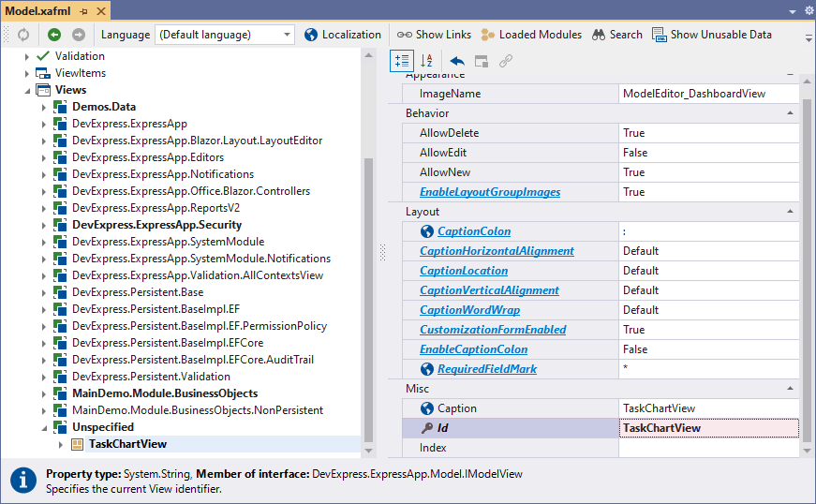The width and height of the screenshot is (816, 504).
Task: Click the CaptionColon property link
Action: [473, 231]
